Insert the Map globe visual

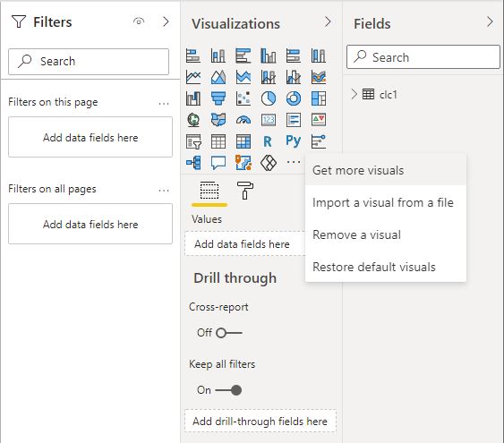(193, 120)
